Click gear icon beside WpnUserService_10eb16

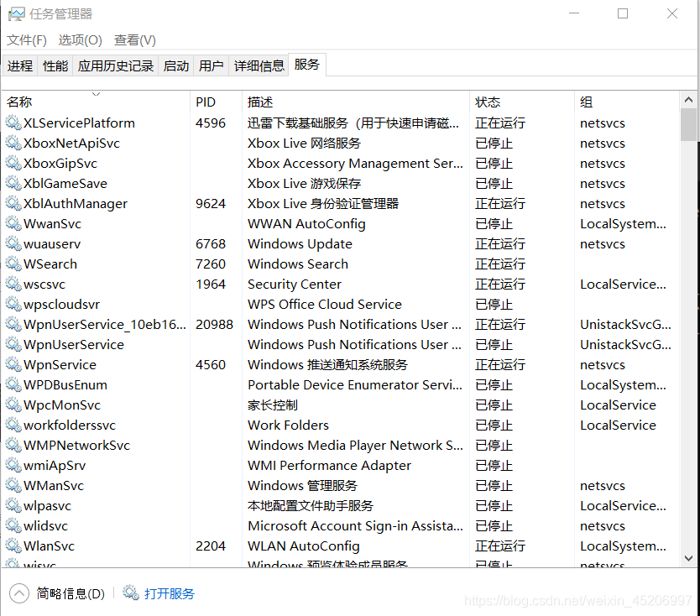click(13, 324)
